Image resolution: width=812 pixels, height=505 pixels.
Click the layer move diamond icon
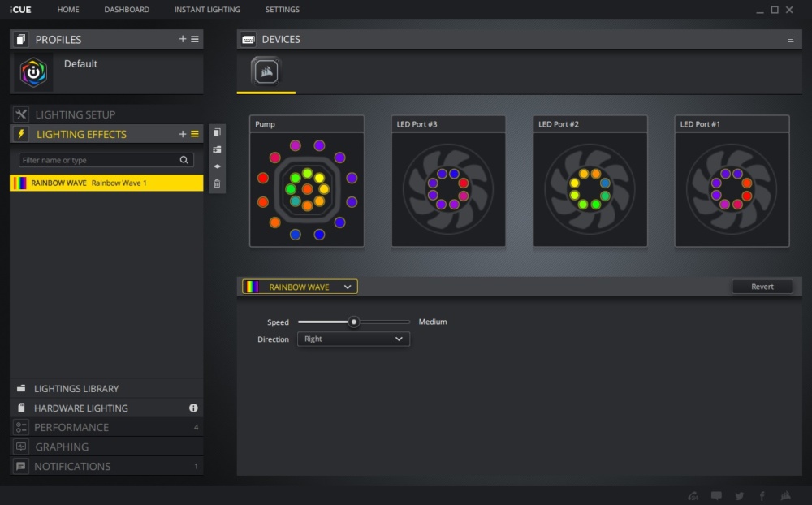[217, 166]
